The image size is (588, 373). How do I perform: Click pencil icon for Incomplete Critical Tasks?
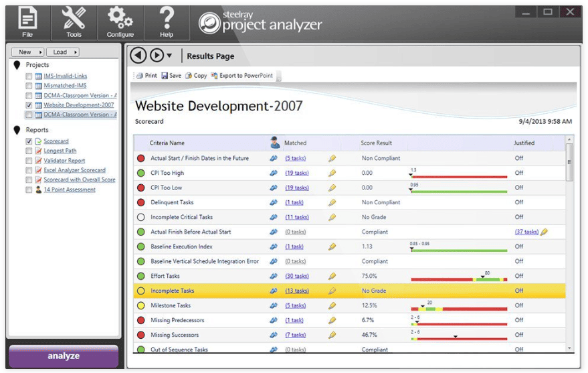(x=332, y=217)
